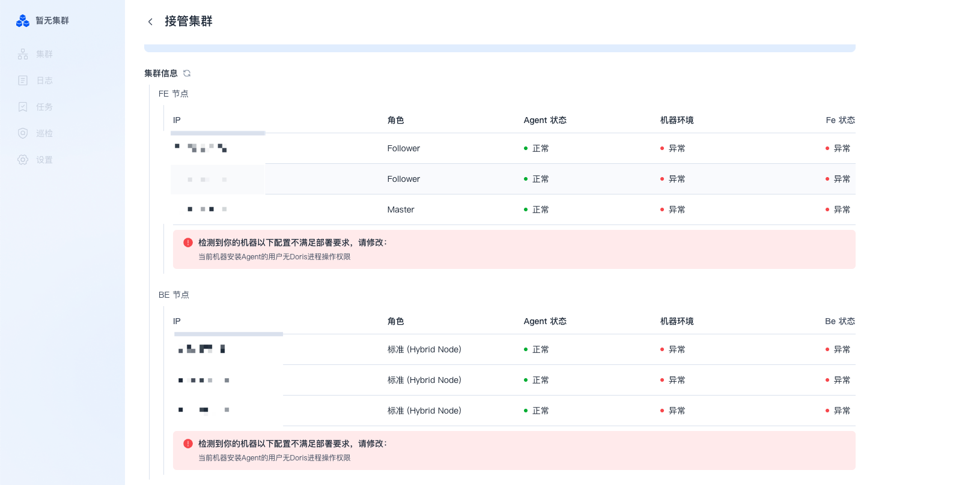This screenshot has width=980, height=485.
Task: Click BE table 角色 column header
Action: 395,321
